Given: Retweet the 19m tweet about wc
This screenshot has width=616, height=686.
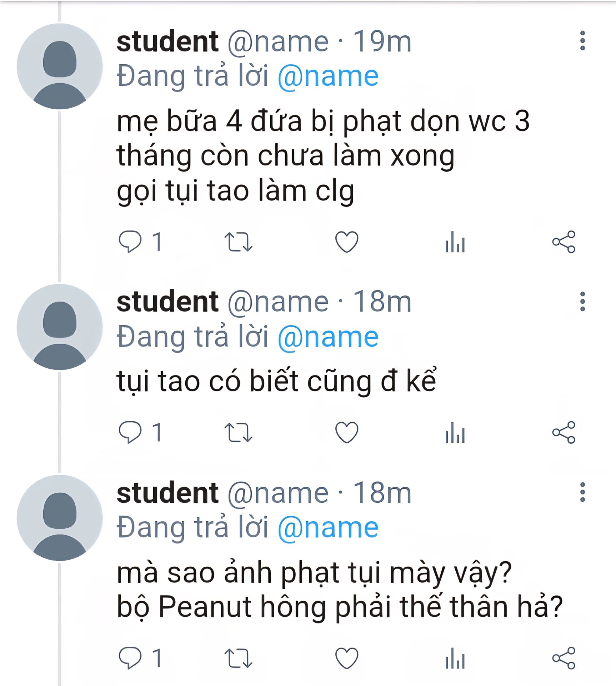Looking at the screenshot, I should [x=238, y=242].
